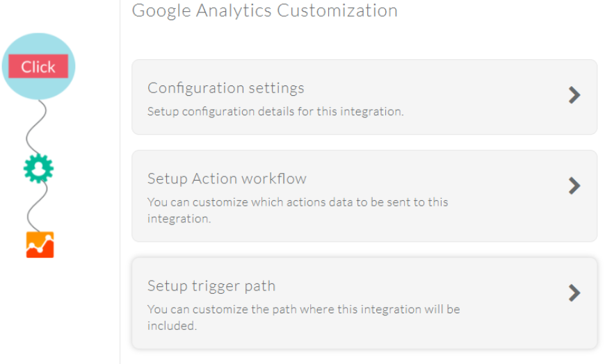Select the "Google Analytics Customization" heading

pyautogui.click(x=265, y=10)
